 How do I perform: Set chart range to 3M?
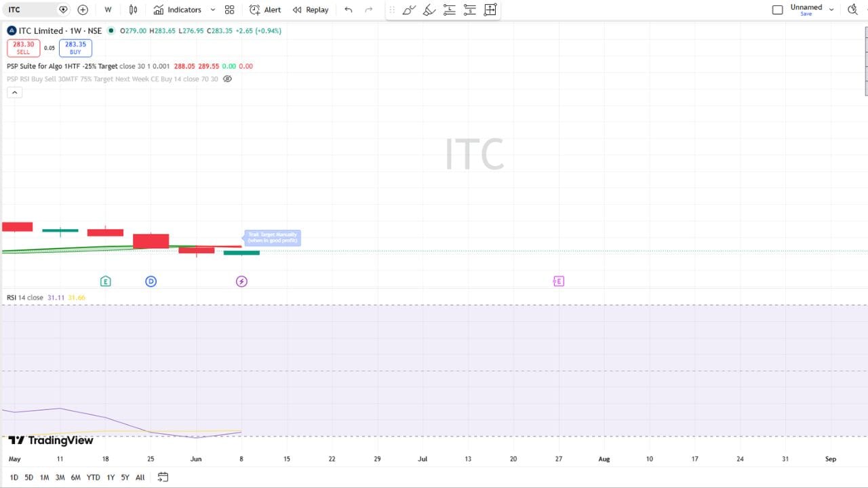click(x=60, y=477)
